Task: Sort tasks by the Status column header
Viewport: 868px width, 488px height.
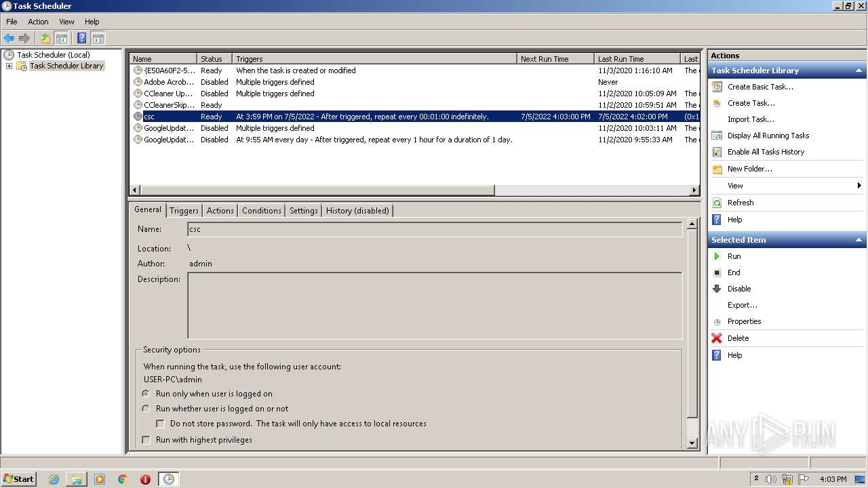Action: click(x=214, y=59)
